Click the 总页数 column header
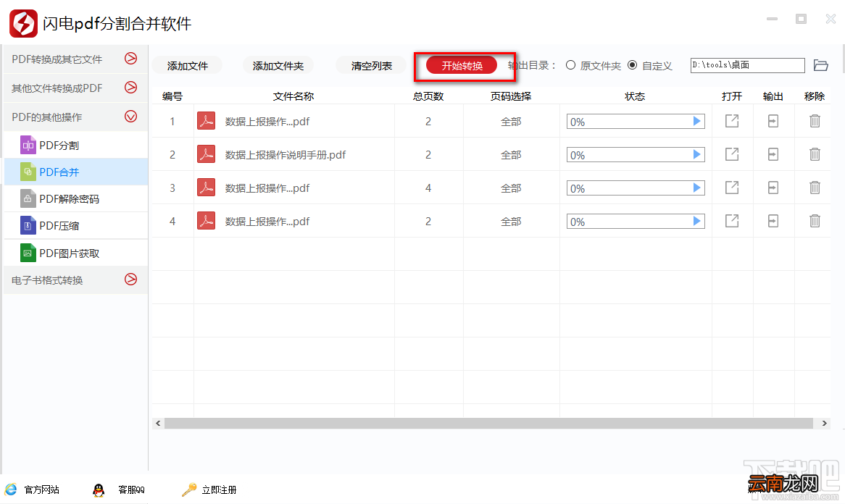845x504 pixels. pos(428,96)
